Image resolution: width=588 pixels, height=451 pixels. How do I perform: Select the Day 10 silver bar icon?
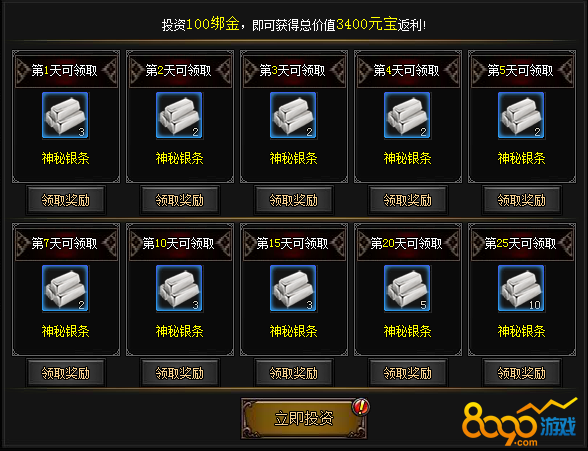click(x=179, y=288)
